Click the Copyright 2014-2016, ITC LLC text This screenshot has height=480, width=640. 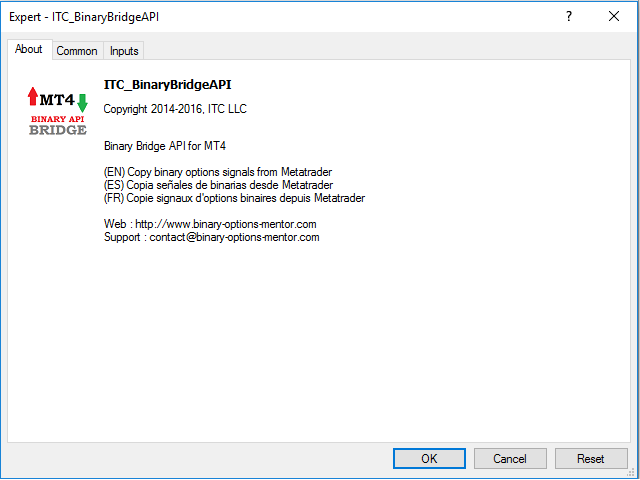[175, 109]
